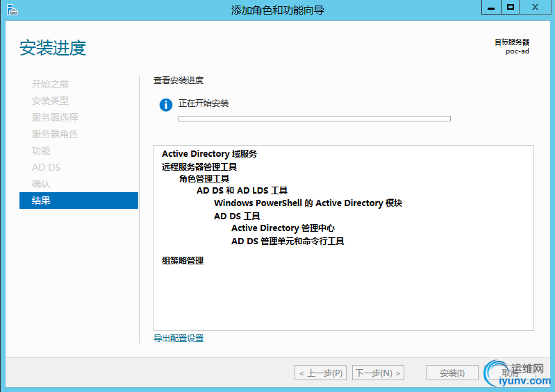This screenshot has height=392, width=555.
Task: Click the AD DS 和 AD LDS 工具 entry
Action: point(242,191)
